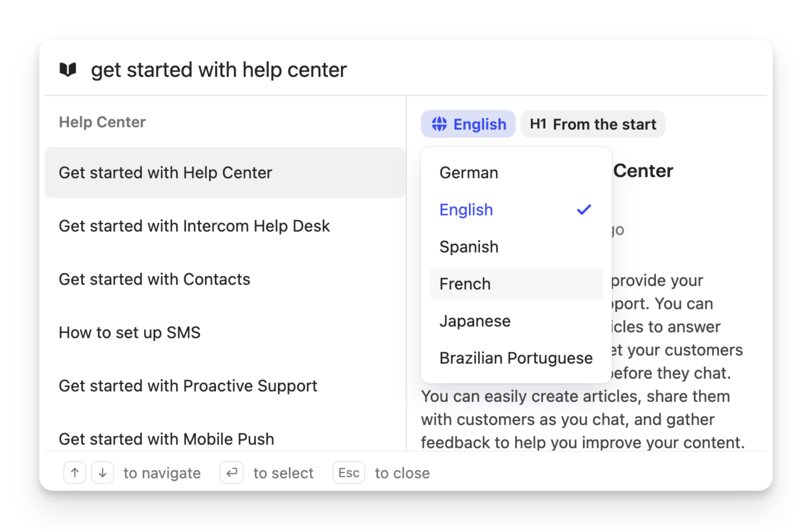Screen dimensions: 812x530
Task: Choose Spanish in the language menu
Action: tap(469, 247)
